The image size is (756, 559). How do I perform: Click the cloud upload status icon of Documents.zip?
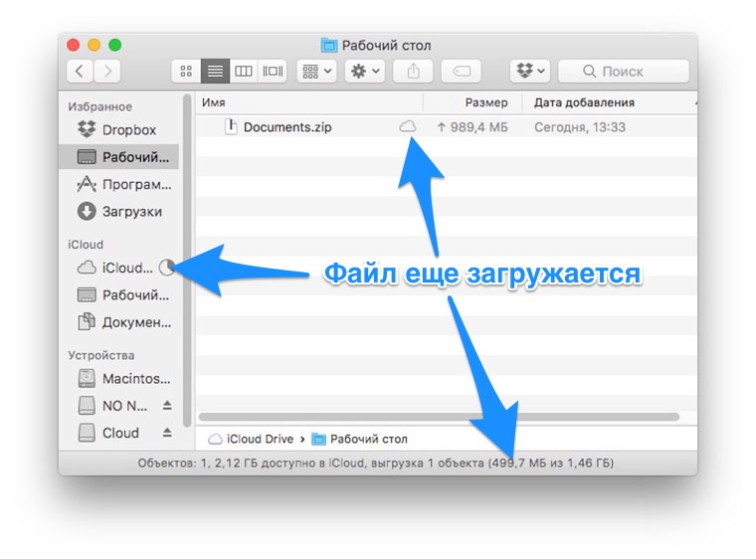point(408,127)
